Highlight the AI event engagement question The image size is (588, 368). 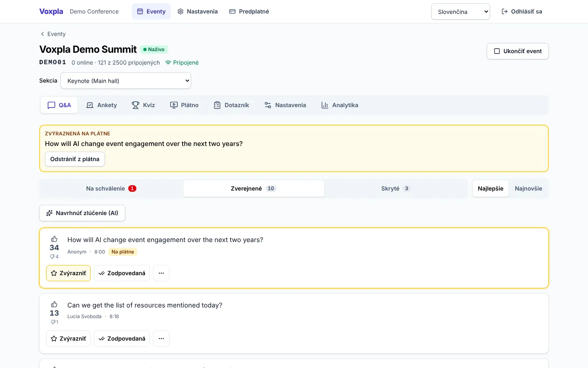coord(68,273)
